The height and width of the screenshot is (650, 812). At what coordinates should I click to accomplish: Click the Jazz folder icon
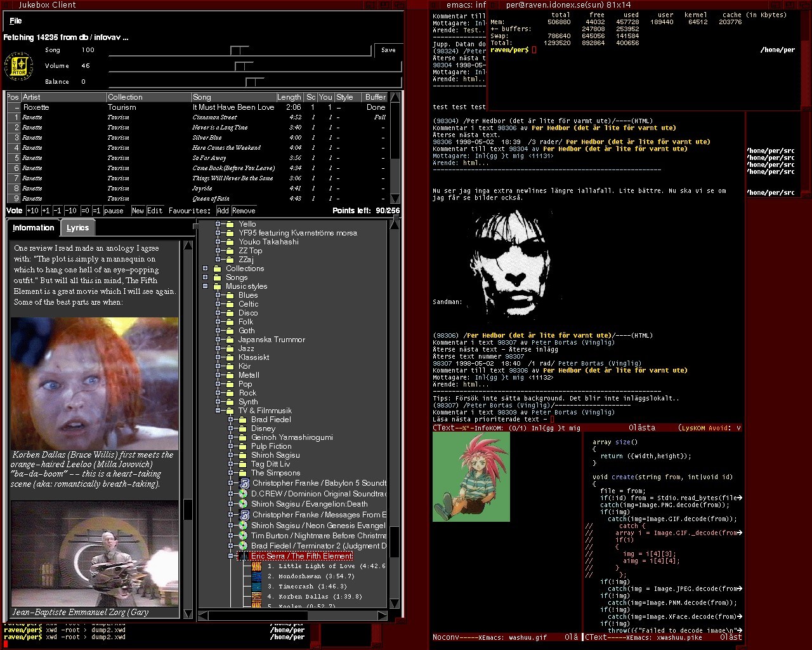[x=230, y=348]
